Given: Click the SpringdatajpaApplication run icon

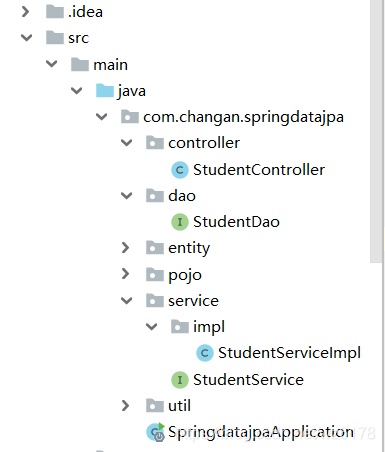Looking at the screenshot, I should click(156, 432).
